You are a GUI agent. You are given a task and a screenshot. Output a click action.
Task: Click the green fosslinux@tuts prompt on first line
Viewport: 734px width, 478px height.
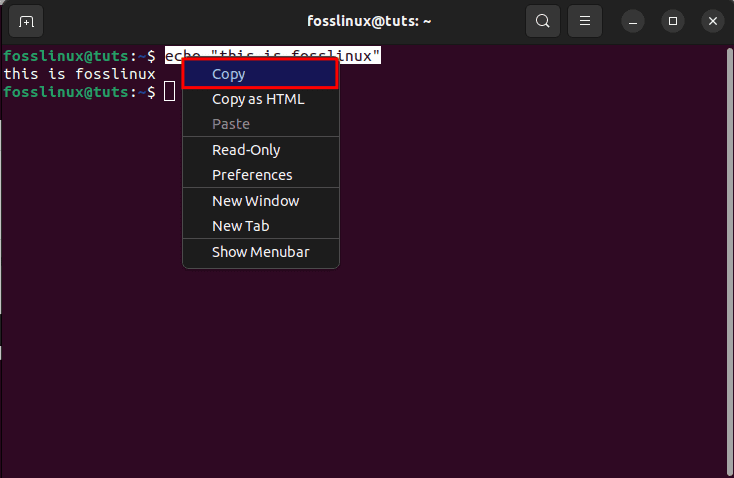[x=66, y=55]
